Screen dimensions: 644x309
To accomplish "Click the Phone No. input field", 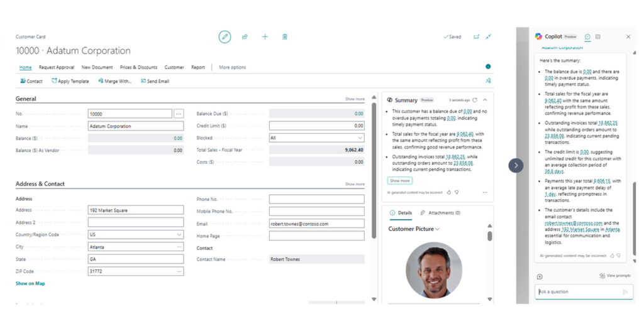I will click(x=317, y=200).
